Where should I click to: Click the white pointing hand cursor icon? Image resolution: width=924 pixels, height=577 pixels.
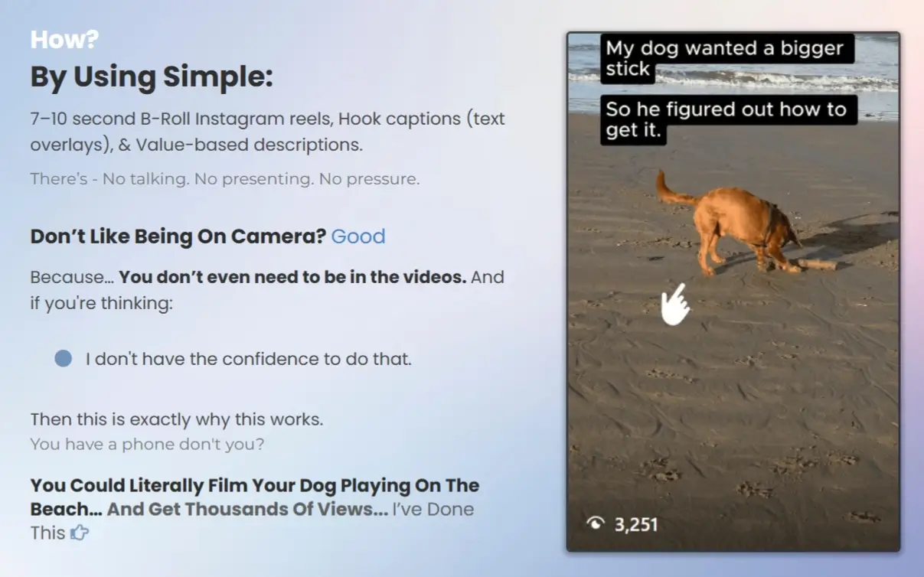675,304
